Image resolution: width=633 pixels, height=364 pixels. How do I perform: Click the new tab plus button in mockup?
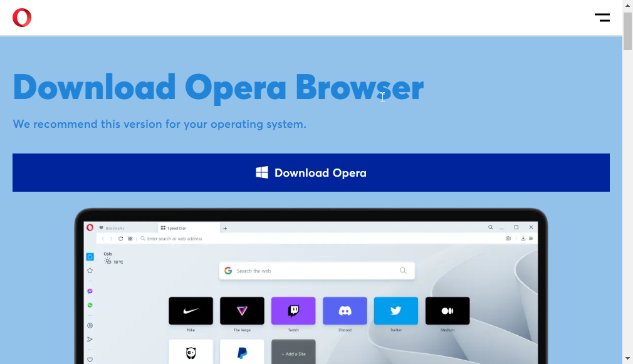(x=225, y=229)
